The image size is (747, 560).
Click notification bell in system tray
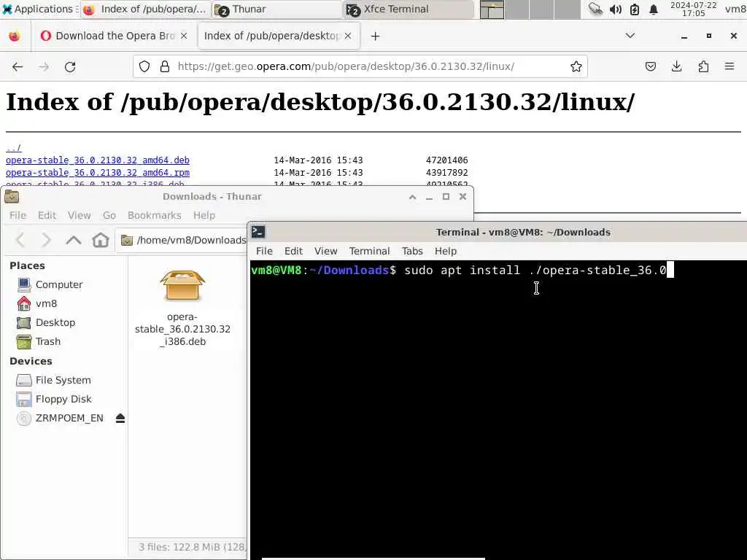tap(654, 9)
